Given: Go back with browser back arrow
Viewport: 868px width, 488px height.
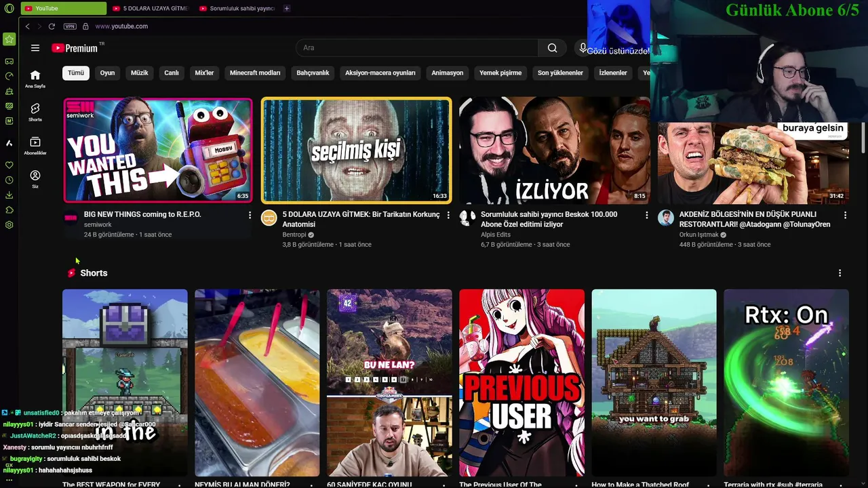Looking at the screenshot, I should [x=27, y=26].
